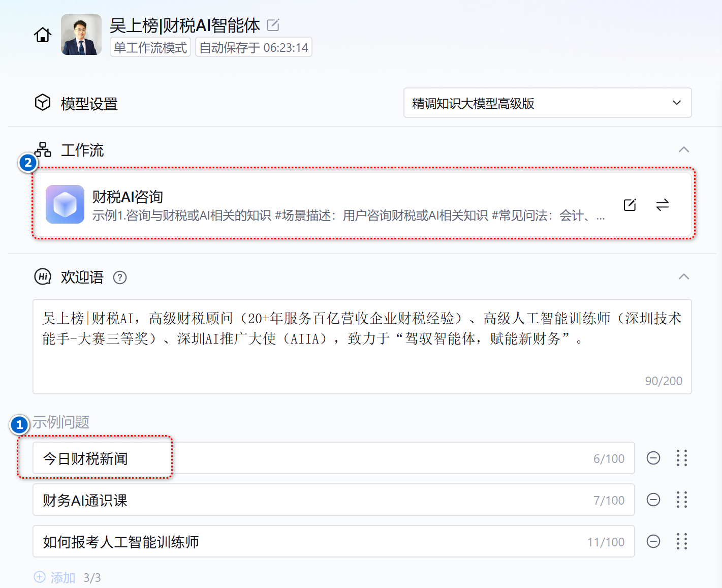
Task: Click the 单工作流模式 mode tag
Action: [x=150, y=47]
